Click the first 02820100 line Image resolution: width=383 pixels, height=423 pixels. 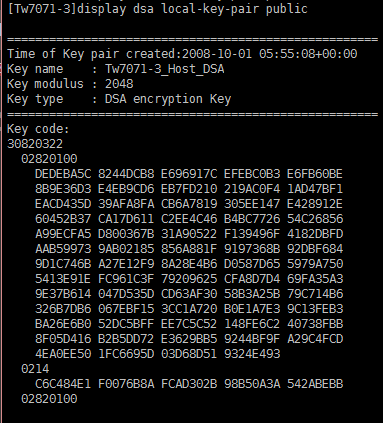pos(49,159)
